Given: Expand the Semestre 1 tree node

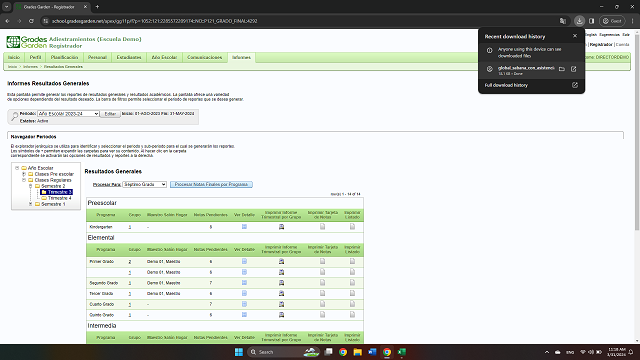Looking at the screenshot, I should click(x=30, y=204).
